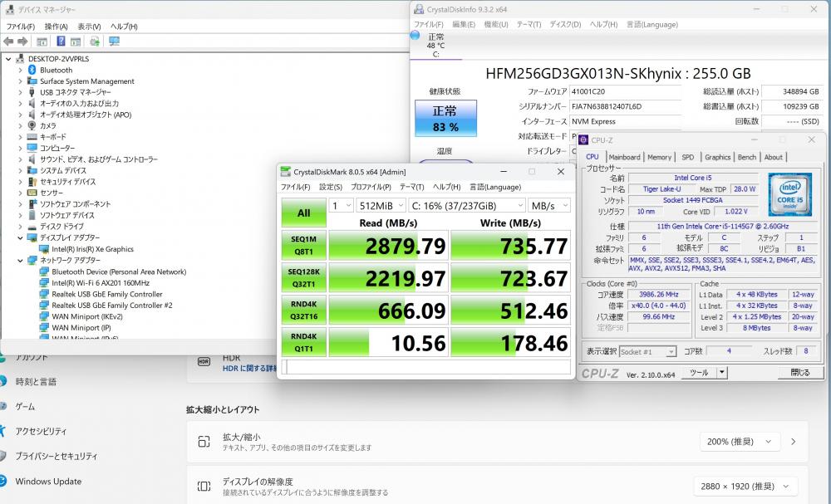Image resolution: width=831 pixels, height=504 pixels.
Task: Run the SEQ128K Q32T1 test
Action: (x=303, y=278)
